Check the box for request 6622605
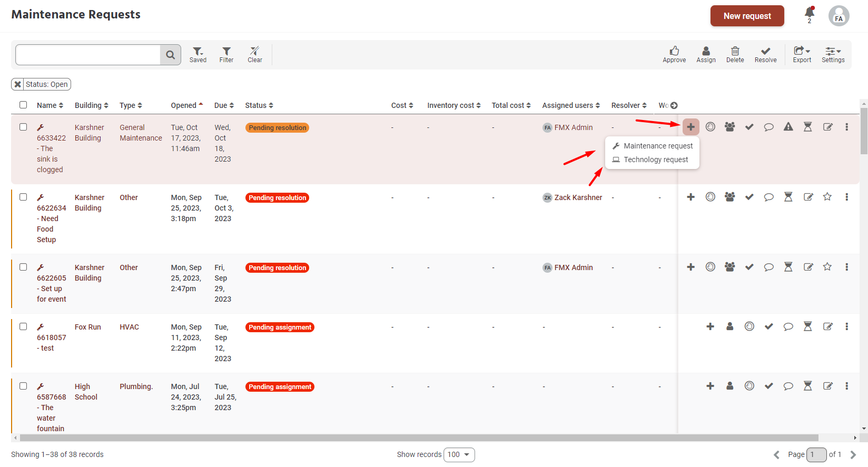Image resolution: width=868 pixels, height=467 pixels. pyautogui.click(x=23, y=267)
